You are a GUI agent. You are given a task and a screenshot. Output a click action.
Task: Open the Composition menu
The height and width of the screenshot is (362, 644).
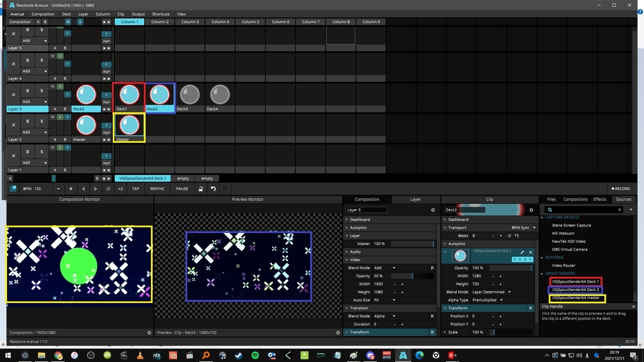coord(43,14)
